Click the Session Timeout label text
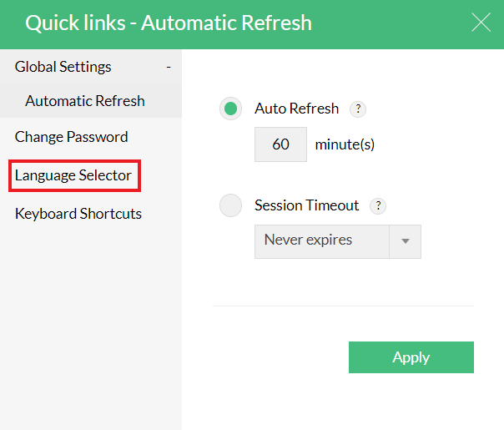Image resolution: width=504 pixels, height=430 pixels. (307, 205)
